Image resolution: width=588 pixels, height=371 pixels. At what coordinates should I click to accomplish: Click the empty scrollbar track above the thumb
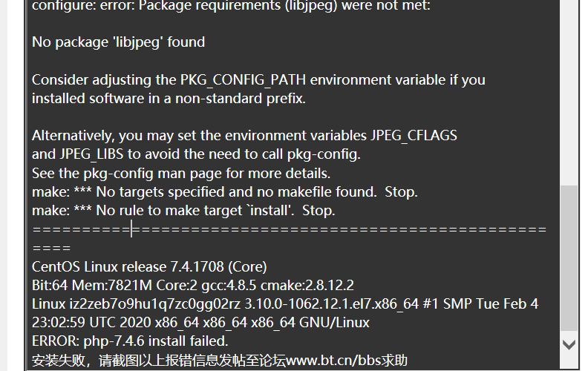569,93
